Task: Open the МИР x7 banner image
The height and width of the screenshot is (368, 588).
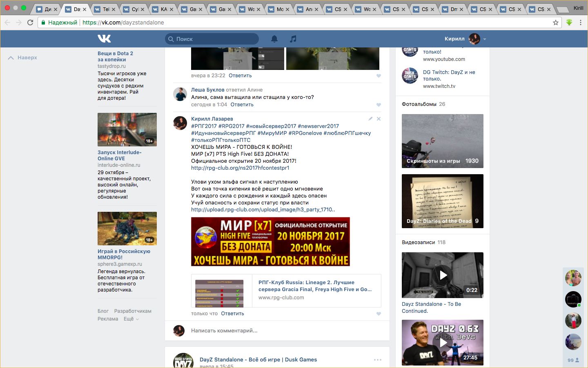Action: click(270, 242)
